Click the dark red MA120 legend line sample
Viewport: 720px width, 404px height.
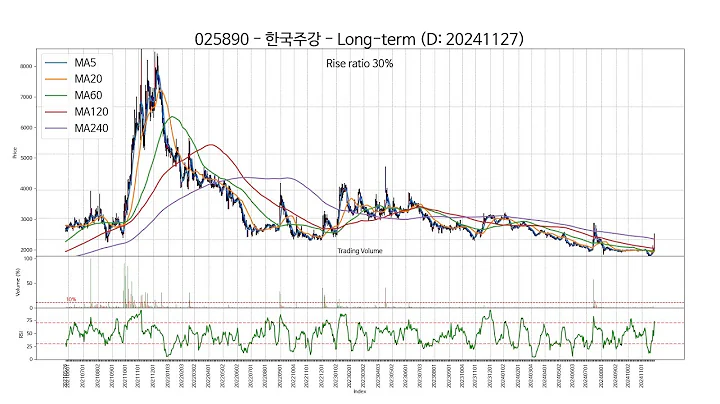tap(56, 112)
